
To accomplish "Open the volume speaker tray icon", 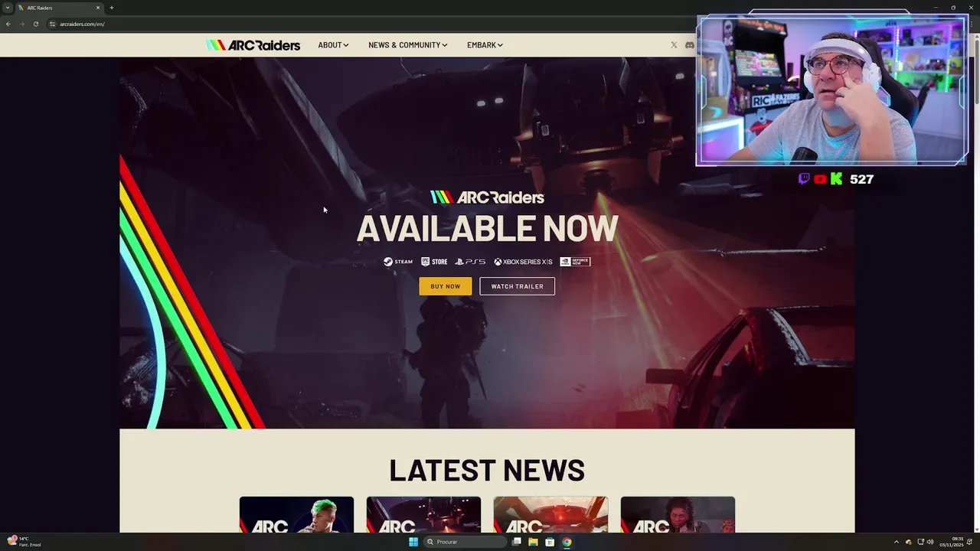I will pyautogui.click(x=930, y=542).
